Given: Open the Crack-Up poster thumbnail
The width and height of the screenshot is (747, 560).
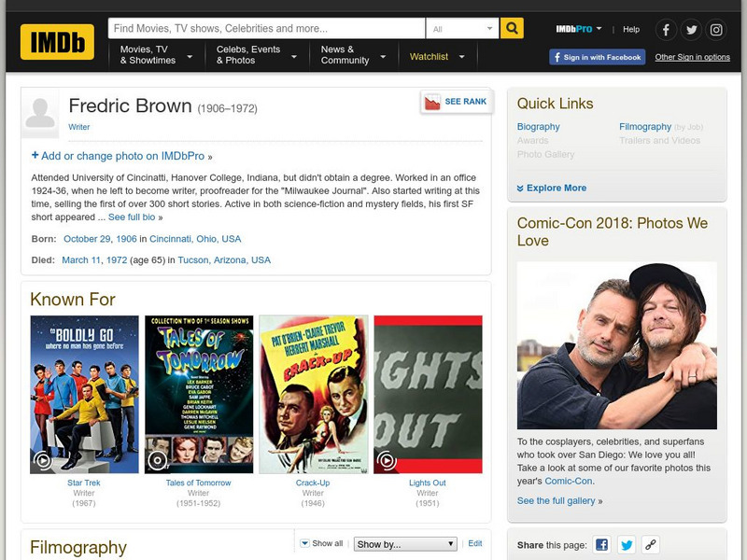Looking at the screenshot, I should 314,395.
